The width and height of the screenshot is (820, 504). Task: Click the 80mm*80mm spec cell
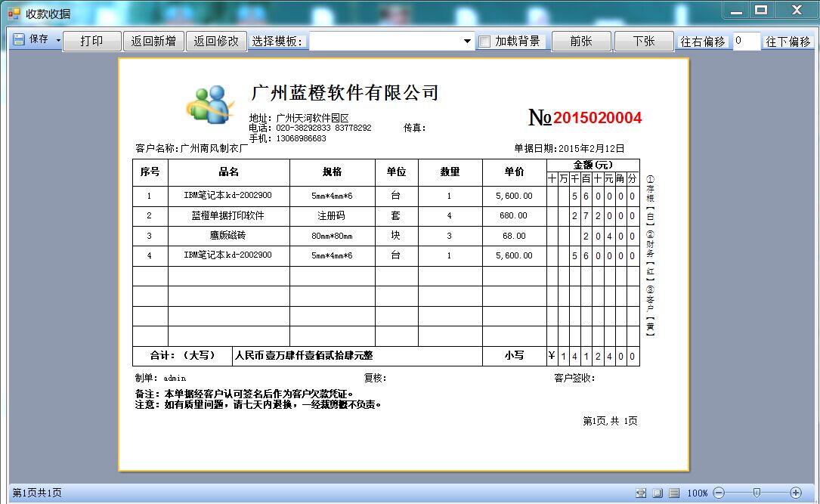tap(332, 237)
